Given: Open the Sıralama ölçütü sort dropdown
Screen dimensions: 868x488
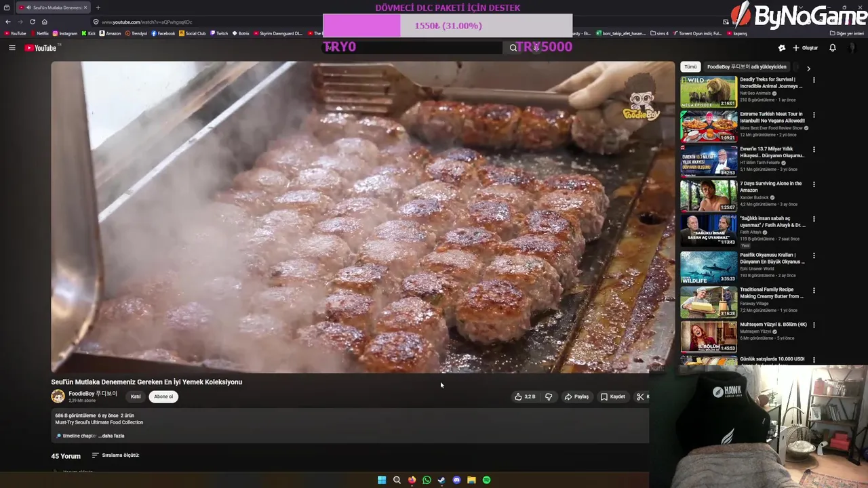Looking at the screenshot, I should pos(116,455).
